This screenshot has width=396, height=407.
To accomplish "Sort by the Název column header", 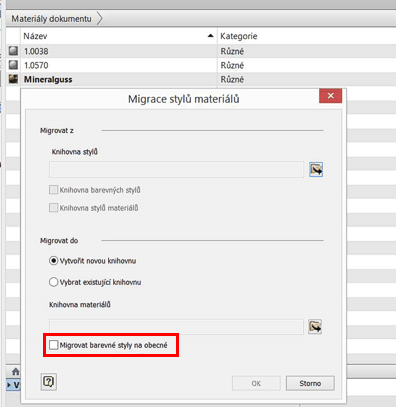I will click(119, 36).
